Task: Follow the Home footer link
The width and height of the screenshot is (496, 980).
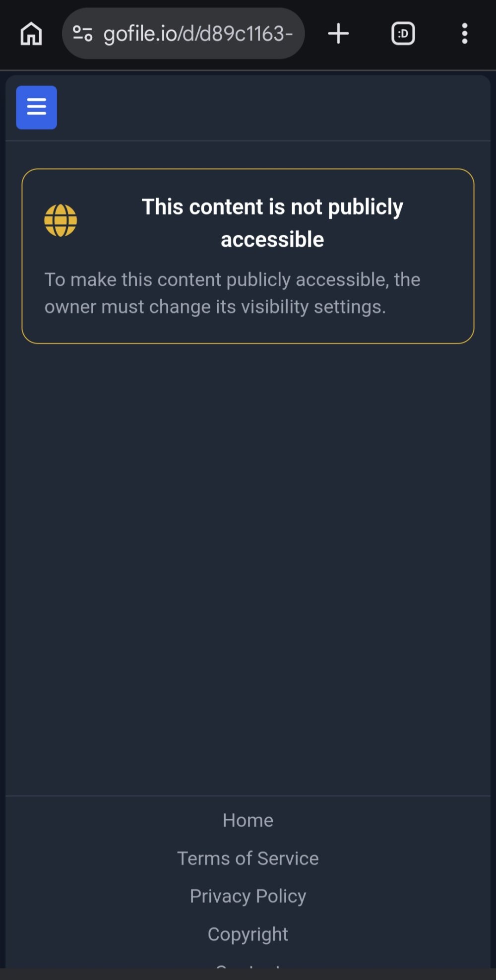Action: [248, 820]
